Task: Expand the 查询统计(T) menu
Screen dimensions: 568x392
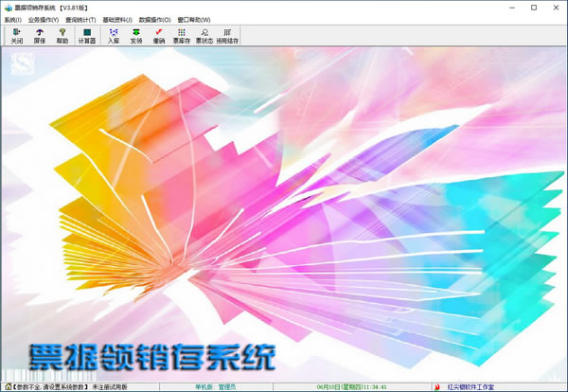Action: coord(80,19)
